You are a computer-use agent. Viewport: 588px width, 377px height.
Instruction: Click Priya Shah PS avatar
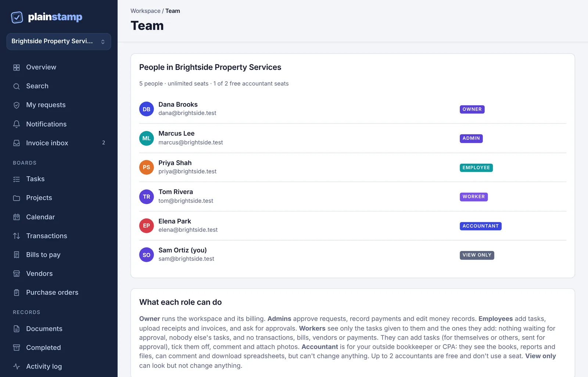pos(147,167)
